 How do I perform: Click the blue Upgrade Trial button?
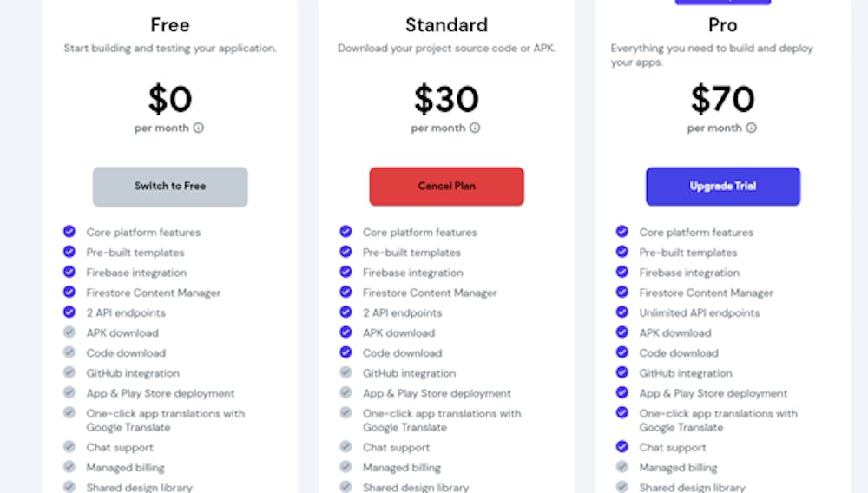(x=722, y=187)
